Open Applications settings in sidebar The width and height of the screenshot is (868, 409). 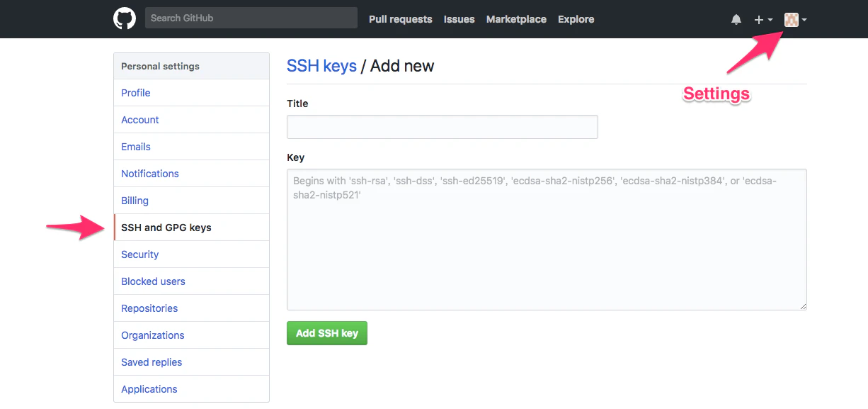click(191, 389)
